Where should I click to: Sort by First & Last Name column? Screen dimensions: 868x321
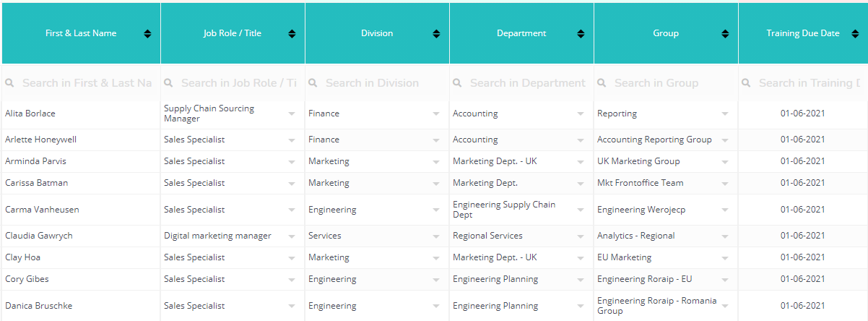[x=147, y=34]
